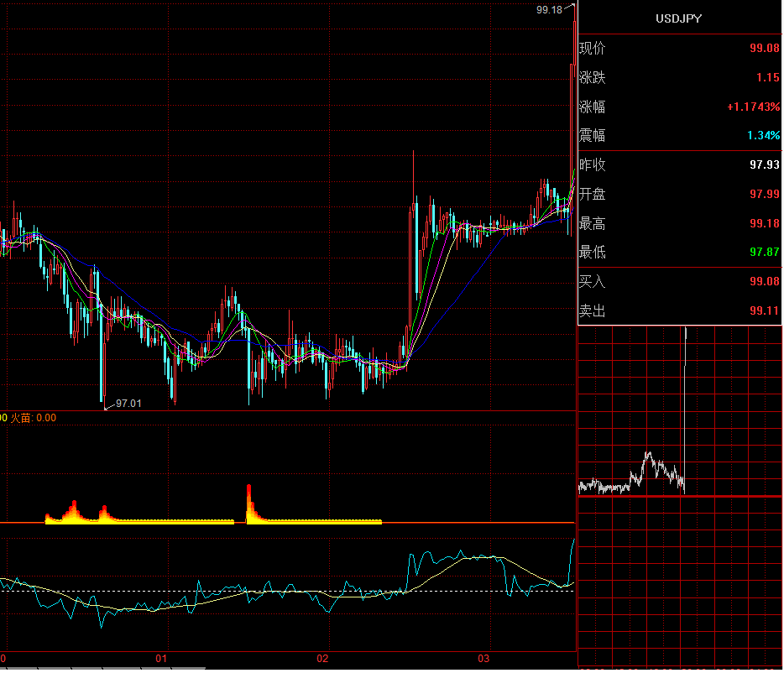784x673 pixels.
Task: Click the gray horizontal scrollbar at bottom
Action: (x=101, y=669)
